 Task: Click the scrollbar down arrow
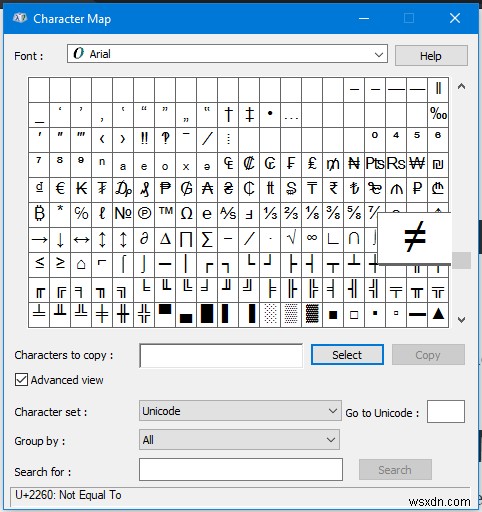[461, 320]
